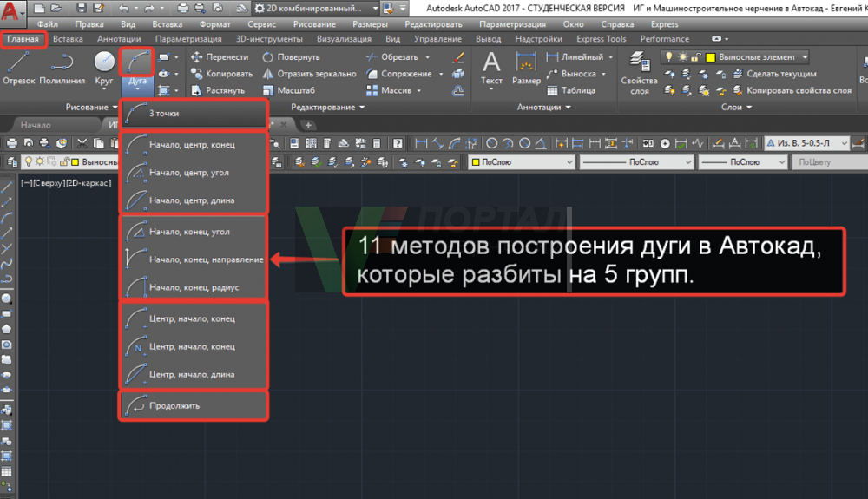Click the Перенести move tool

220,57
